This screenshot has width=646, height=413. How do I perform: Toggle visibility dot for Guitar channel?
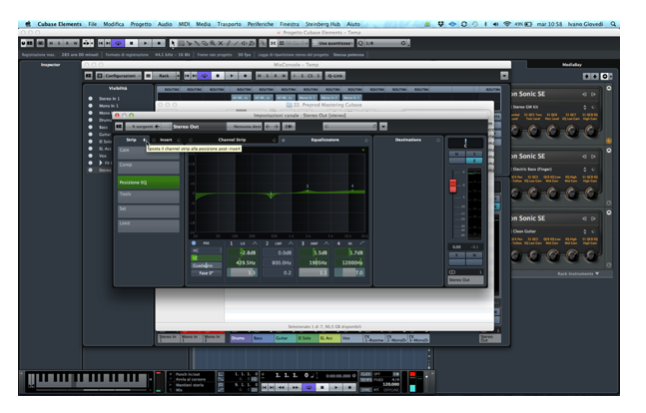point(91,134)
